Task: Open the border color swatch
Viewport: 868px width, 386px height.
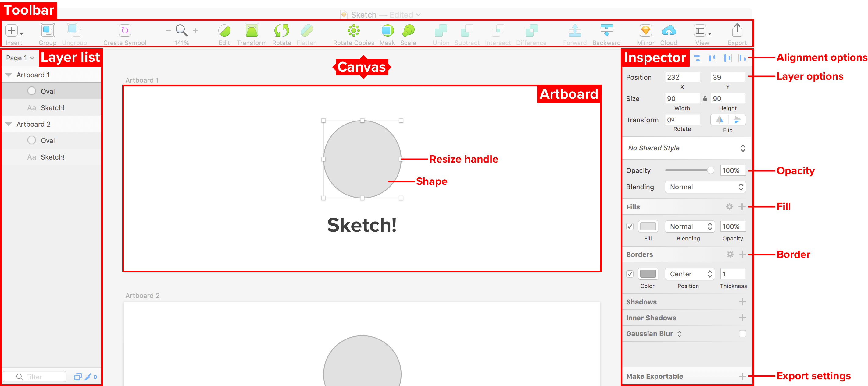Action: click(648, 274)
